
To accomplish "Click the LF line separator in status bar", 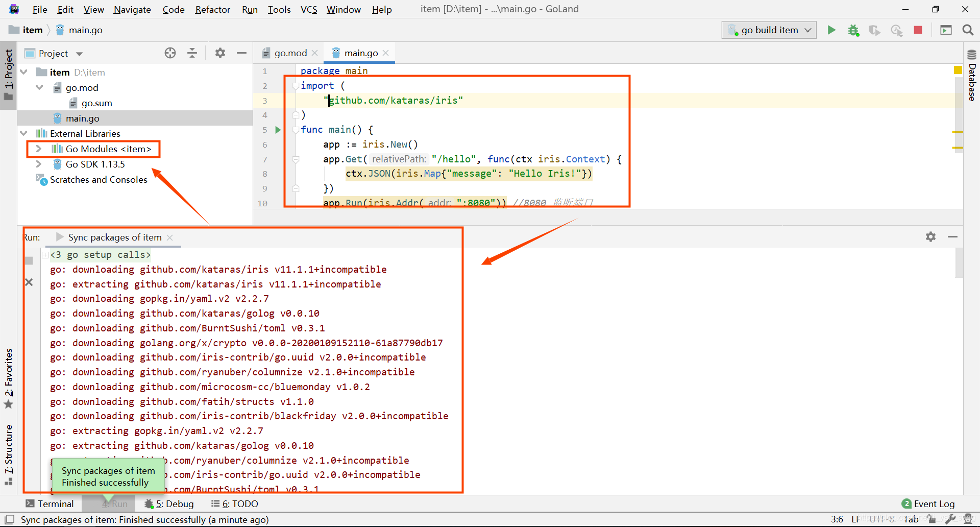I will click(856, 520).
